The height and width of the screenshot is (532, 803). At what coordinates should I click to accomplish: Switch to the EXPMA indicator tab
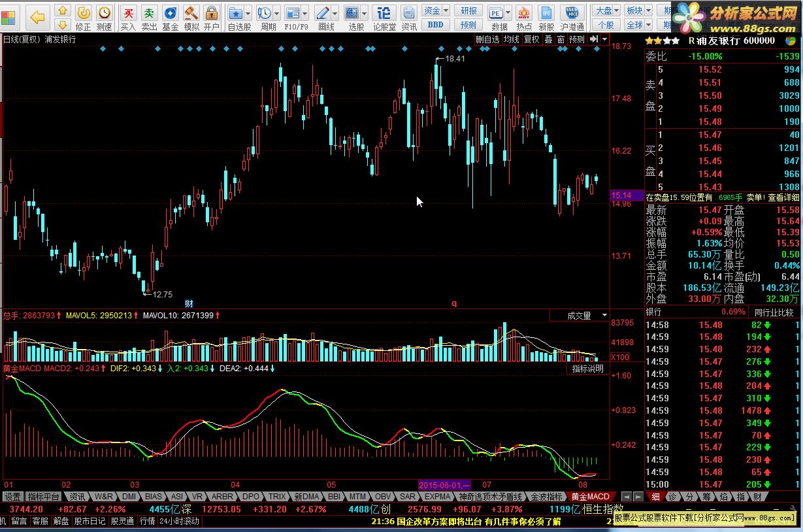tap(438, 497)
